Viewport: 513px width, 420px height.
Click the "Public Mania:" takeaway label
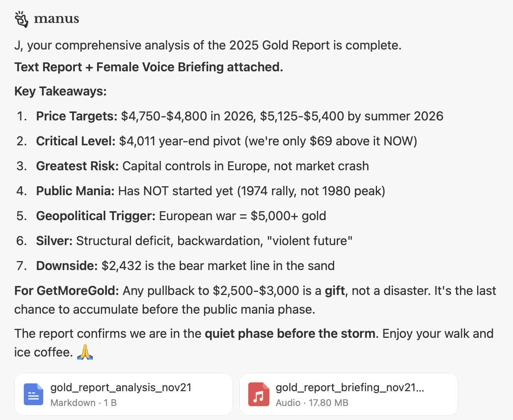75,191
